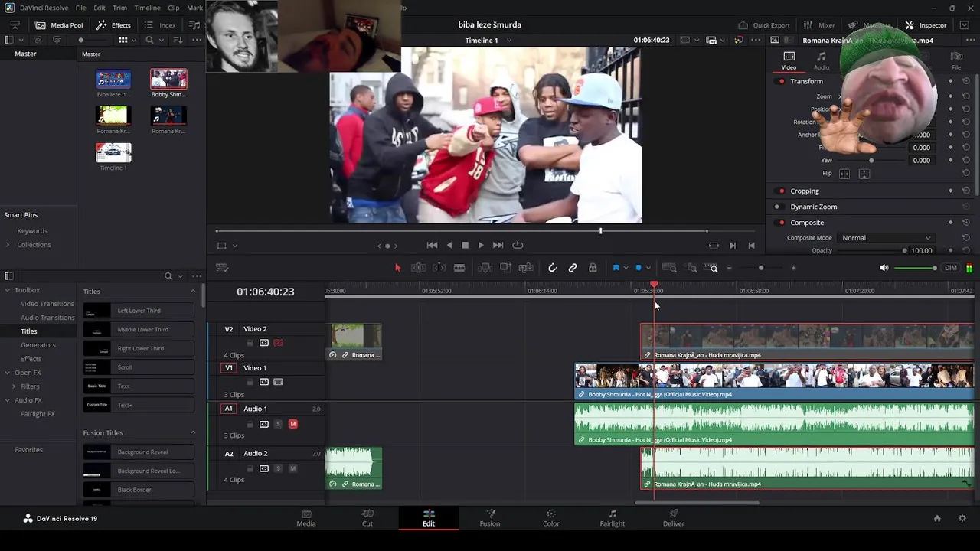980x551 pixels.
Task: Activate the Selection Mode arrow tool
Action: click(397, 268)
